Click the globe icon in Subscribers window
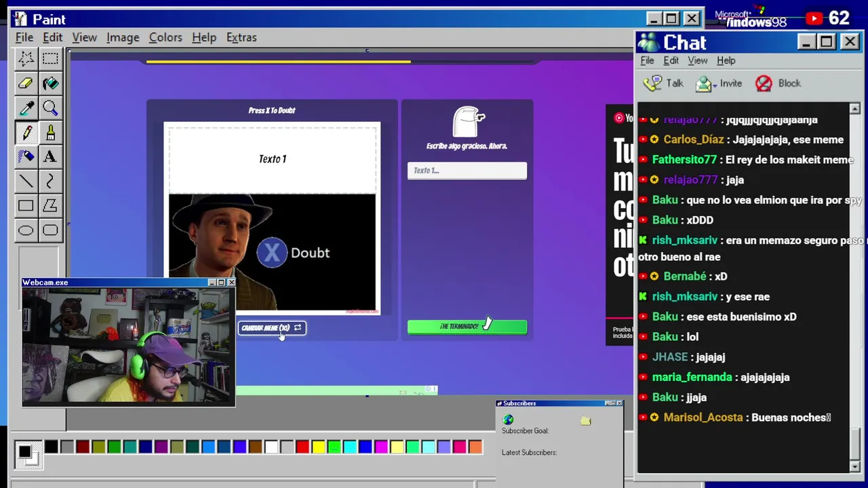Viewport: 868px width, 488px height. (508, 420)
